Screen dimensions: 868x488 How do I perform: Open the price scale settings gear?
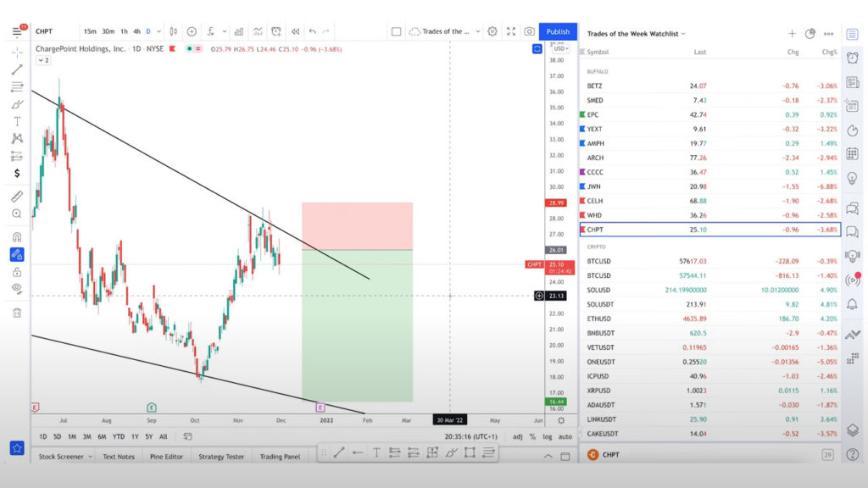click(x=561, y=420)
